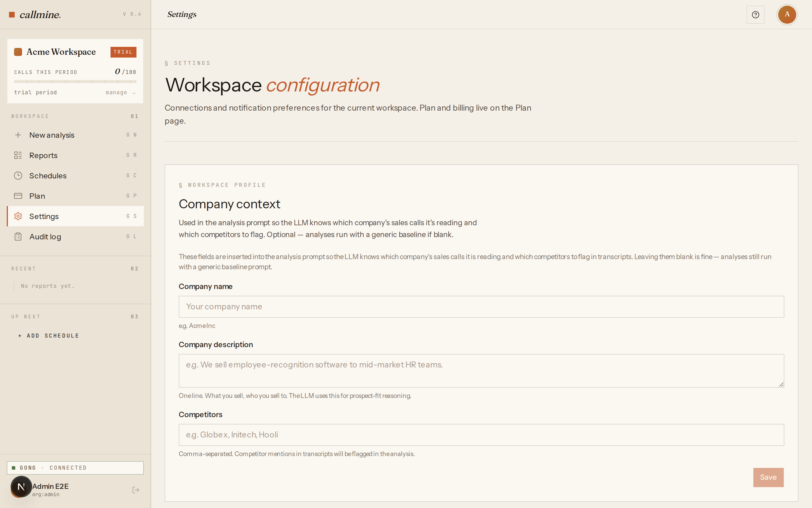
Task: Click the round N avatar at bottom left
Action: [21, 487]
